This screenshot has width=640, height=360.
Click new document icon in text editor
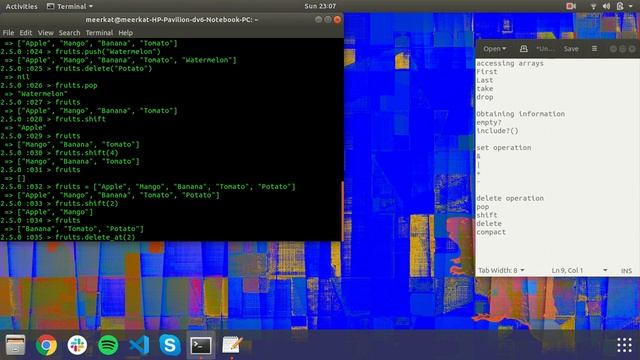[524, 49]
